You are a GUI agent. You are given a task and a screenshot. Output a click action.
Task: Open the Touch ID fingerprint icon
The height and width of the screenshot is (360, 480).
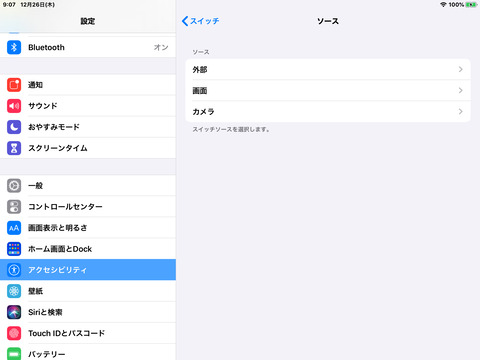coord(14,333)
